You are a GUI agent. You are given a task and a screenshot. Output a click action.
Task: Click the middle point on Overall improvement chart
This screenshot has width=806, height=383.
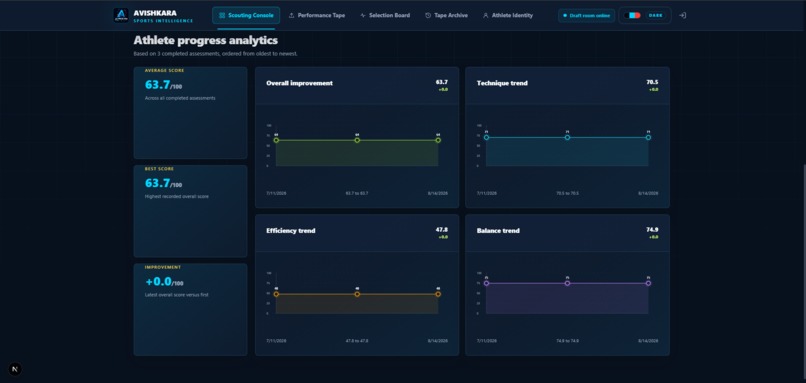click(357, 140)
